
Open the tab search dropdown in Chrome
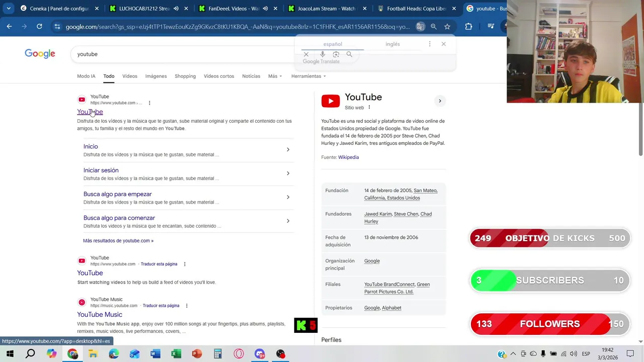[x=9, y=9]
